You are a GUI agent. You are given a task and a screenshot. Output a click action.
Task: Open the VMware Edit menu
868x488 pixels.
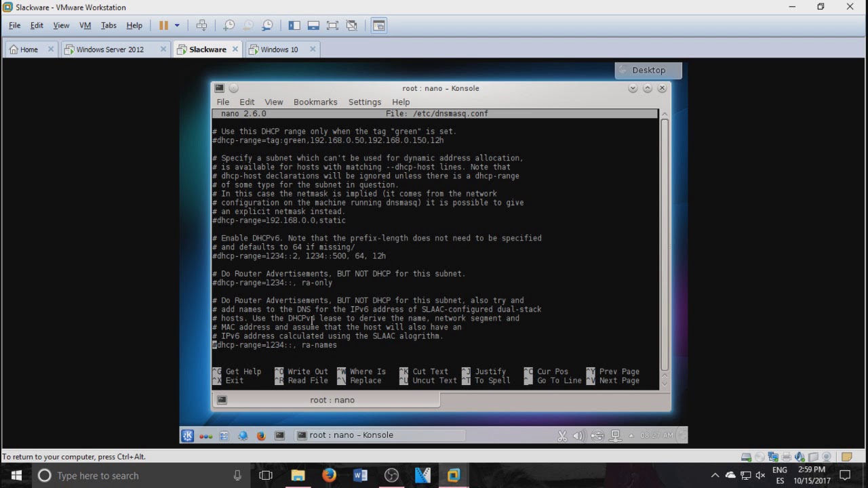pos(37,25)
